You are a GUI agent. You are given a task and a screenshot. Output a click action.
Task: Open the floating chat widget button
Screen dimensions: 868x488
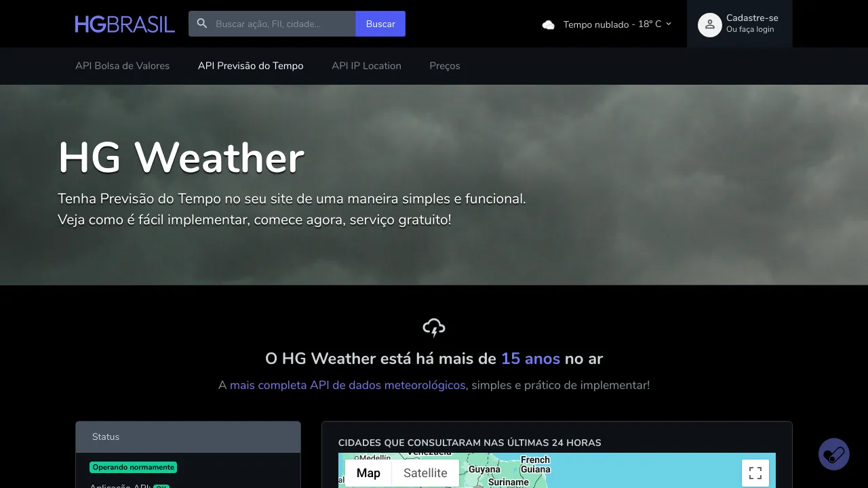click(834, 454)
